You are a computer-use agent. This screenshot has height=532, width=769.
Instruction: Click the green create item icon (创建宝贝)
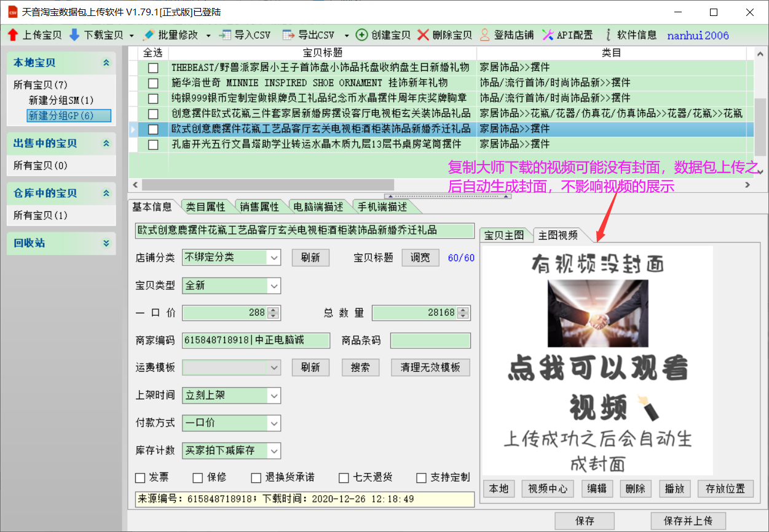pos(362,35)
